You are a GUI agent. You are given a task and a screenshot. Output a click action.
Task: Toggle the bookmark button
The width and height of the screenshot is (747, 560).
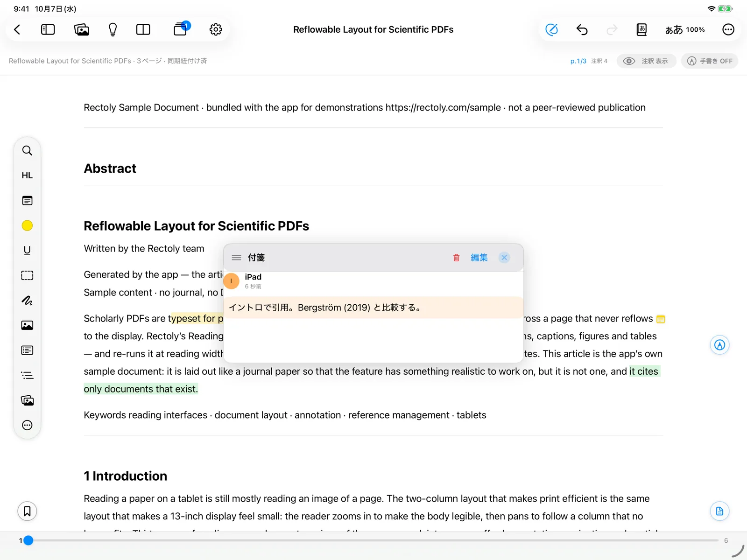click(x=27, y=511)
